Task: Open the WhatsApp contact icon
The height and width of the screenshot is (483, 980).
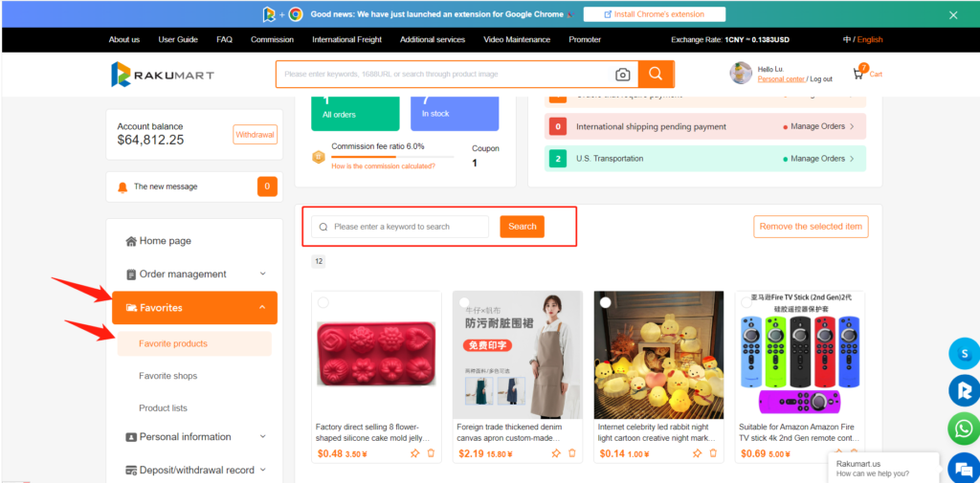Action: (964, 428)
